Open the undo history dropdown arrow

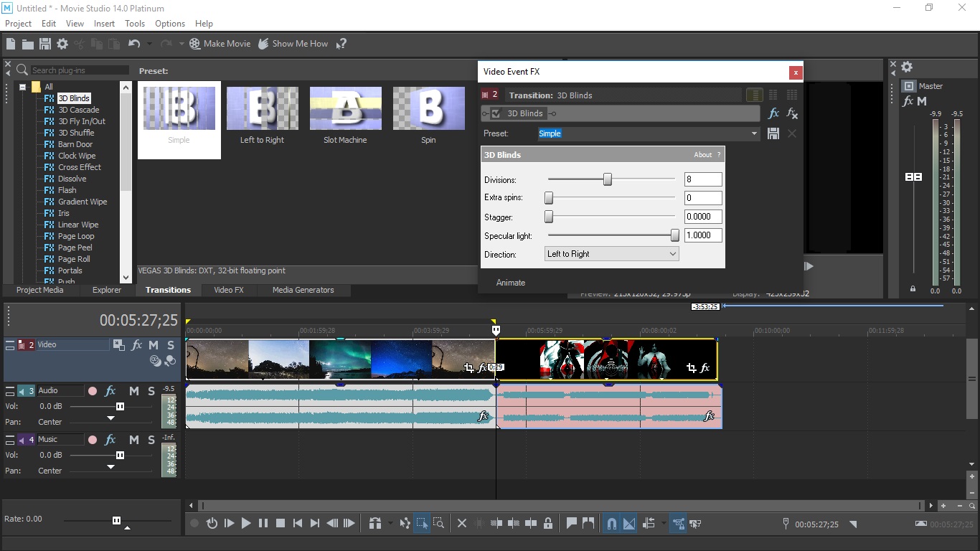149,44
